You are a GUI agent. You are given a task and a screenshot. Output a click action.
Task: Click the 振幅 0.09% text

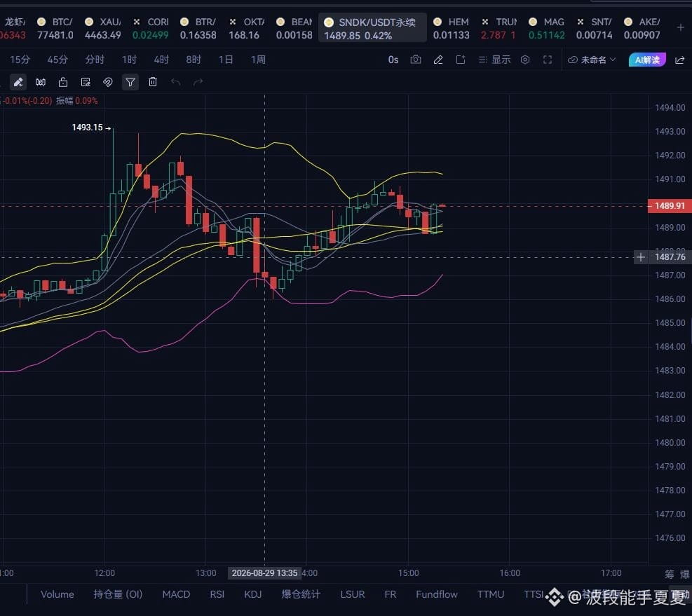(x=77, y=101)
